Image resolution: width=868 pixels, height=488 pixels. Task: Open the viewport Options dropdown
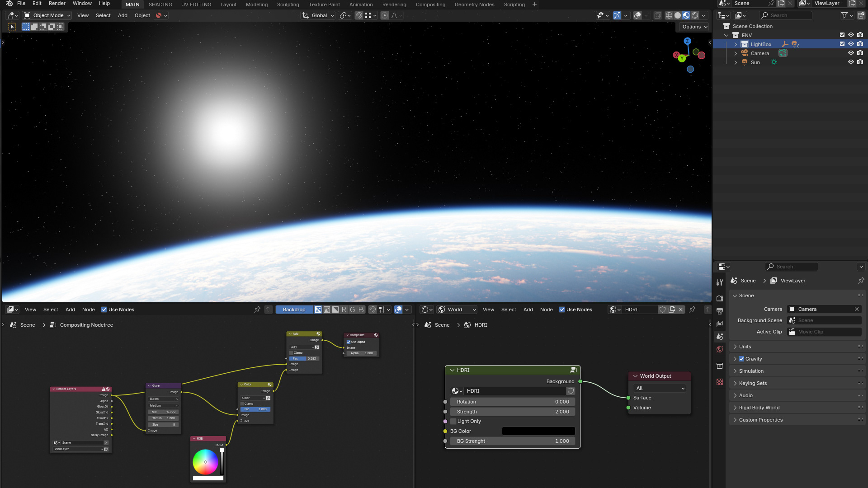[x=694, y=27]
